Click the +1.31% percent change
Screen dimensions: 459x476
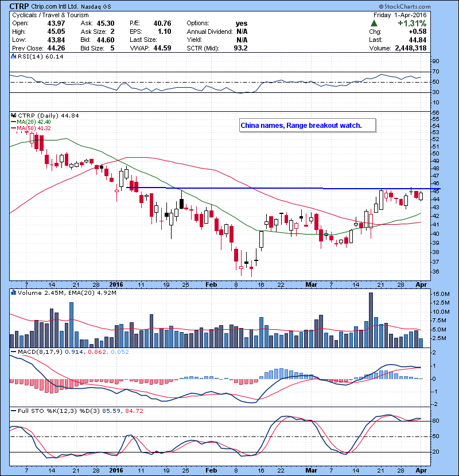(412, 24)
